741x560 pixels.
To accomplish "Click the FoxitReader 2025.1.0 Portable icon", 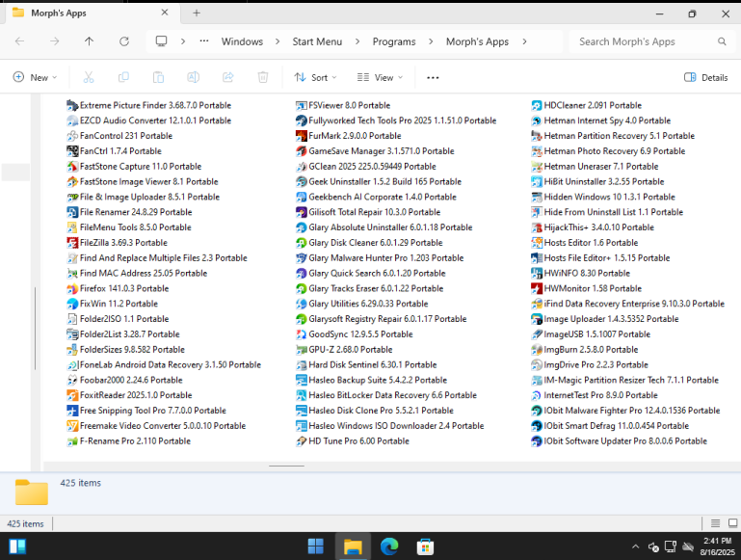I will tap(72, 395).
